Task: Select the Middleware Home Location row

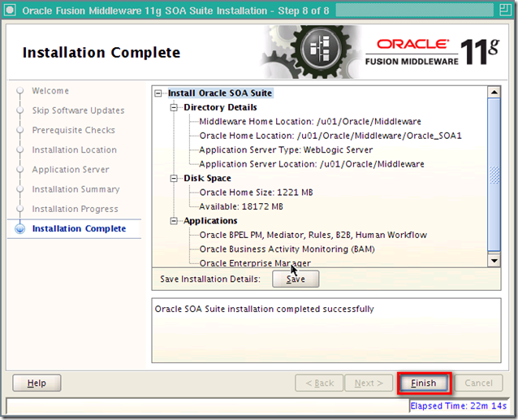Action: coord(310,122)
